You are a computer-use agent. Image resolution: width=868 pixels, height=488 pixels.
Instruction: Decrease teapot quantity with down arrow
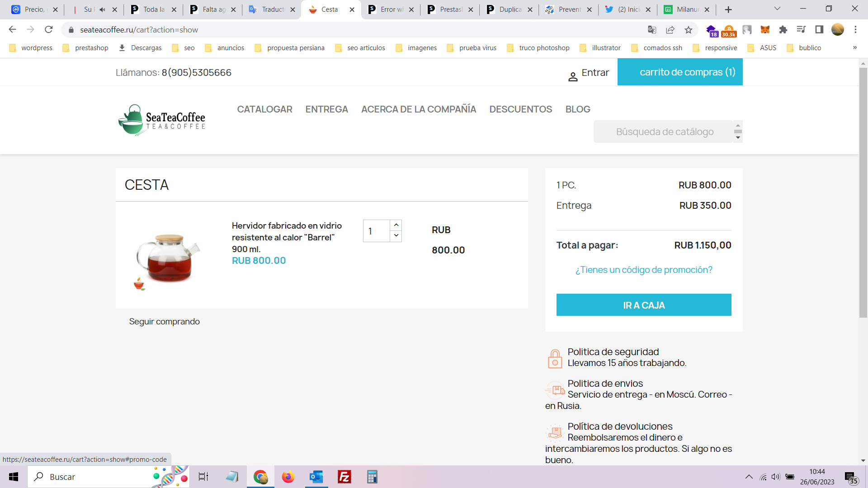pos(396,236)
